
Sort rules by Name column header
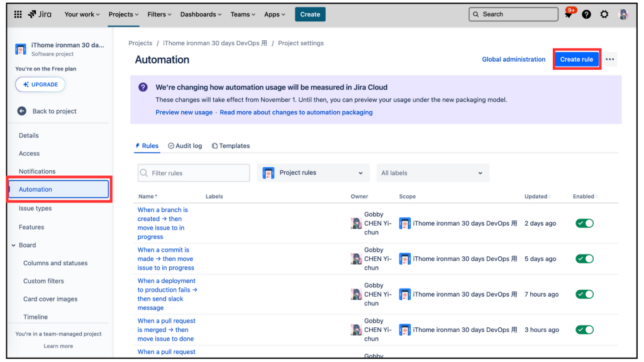(148, 197)
